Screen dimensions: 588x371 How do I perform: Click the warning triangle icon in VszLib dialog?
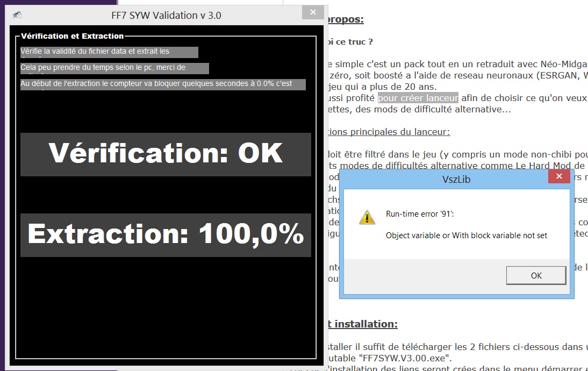(367, 217)
